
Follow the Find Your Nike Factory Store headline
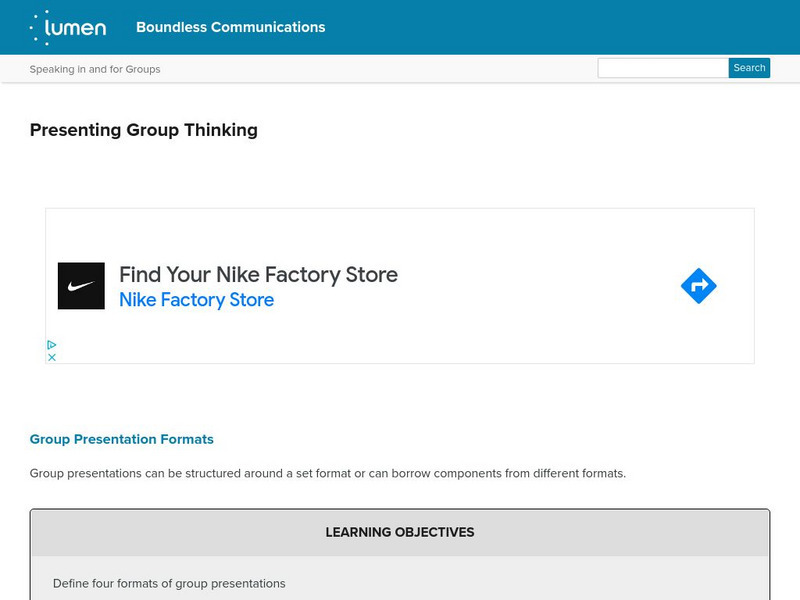259,274
